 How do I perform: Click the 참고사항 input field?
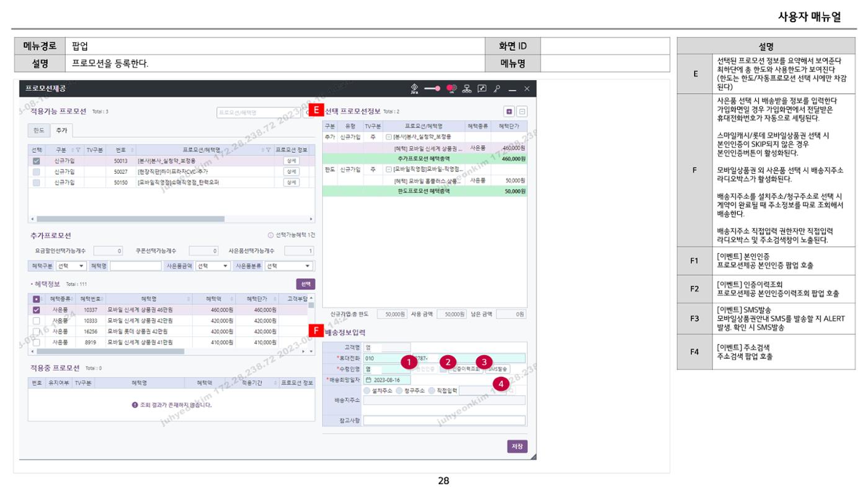[x=444, y=420]
